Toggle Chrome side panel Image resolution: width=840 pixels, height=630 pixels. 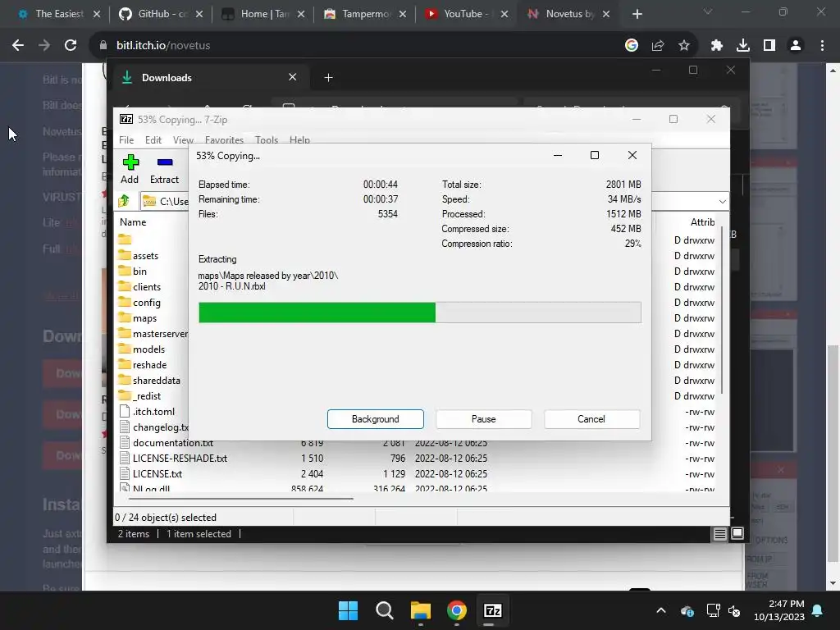coord(769,46)
